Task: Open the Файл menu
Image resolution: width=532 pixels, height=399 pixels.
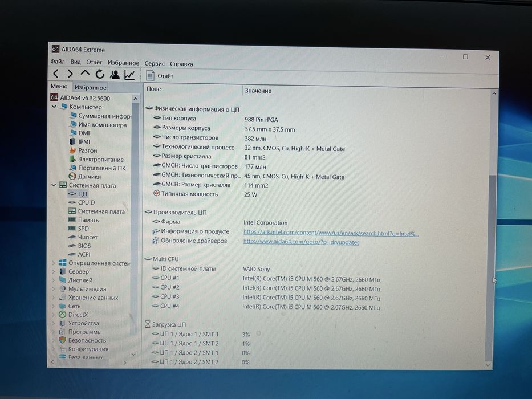Action: 58,62
